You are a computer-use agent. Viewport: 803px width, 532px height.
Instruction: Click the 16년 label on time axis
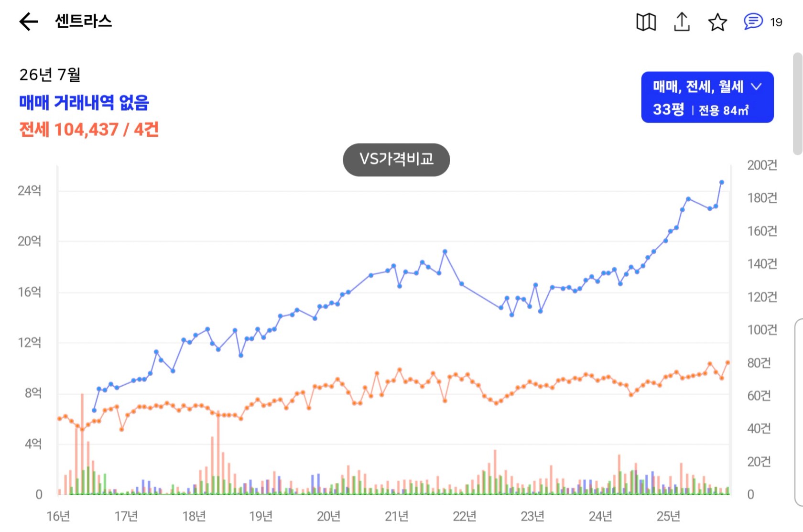[x=58, y=516]
